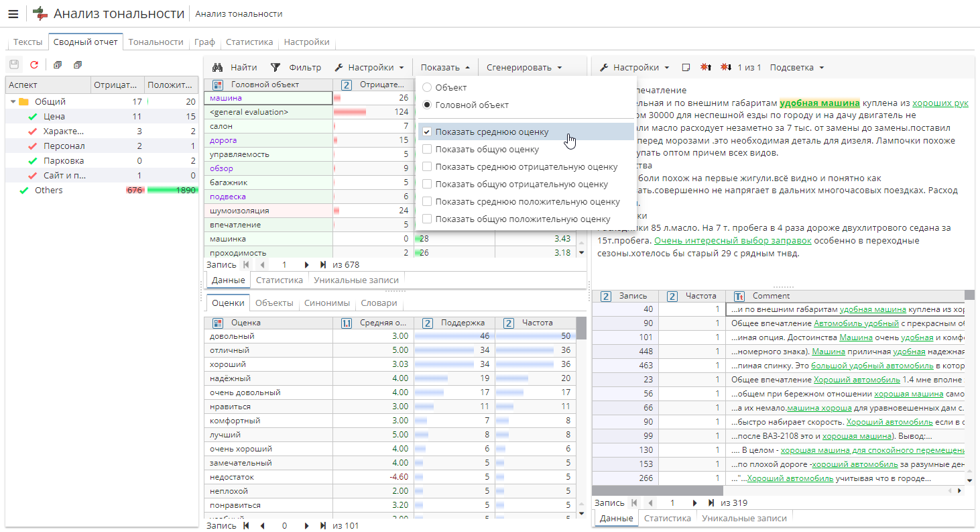Click the Автомобиль удобный link in comments
The height and width of the screenshot is (532, 980).
pyautogui.click(x=855, y=323)
